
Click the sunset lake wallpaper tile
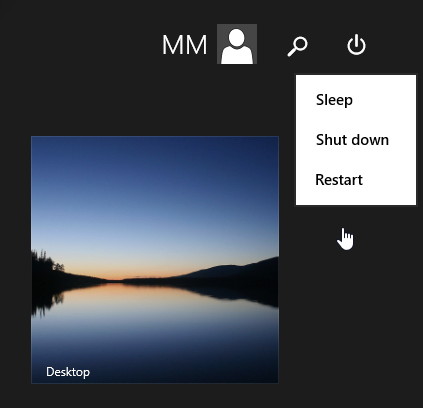tap(155, 260)
